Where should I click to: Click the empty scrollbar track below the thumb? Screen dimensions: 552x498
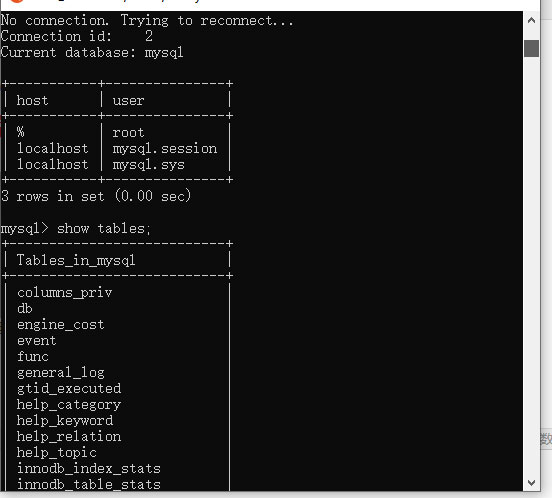coord(531,264)
